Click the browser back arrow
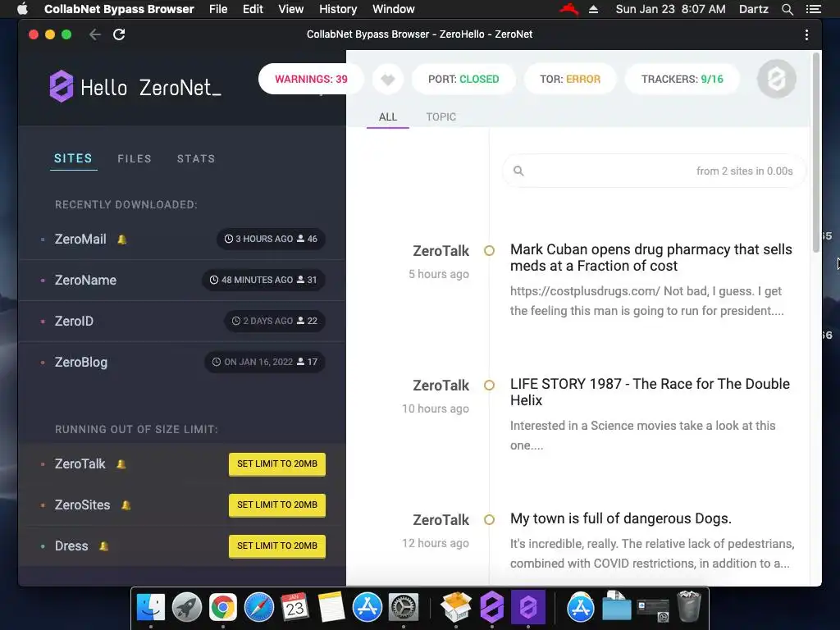840x630 pixels. point(95,34)
